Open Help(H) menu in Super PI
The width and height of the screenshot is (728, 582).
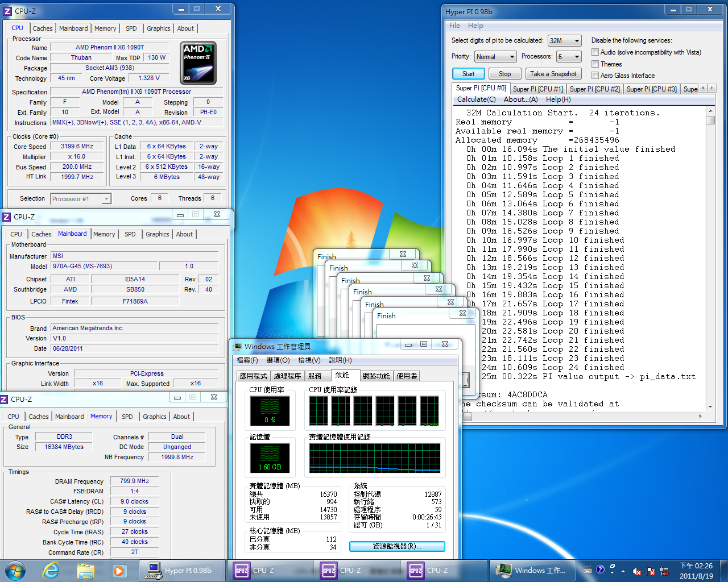[559, 99]
